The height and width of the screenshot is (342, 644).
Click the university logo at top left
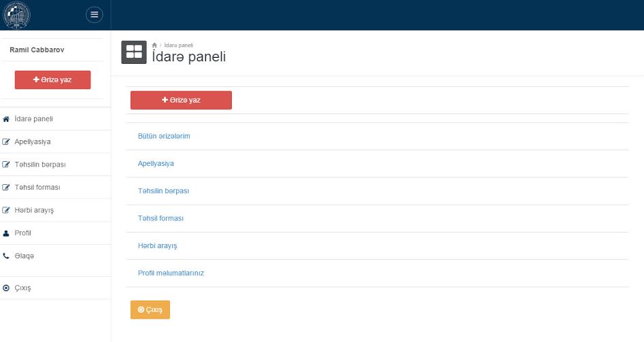tap(16, 15)
